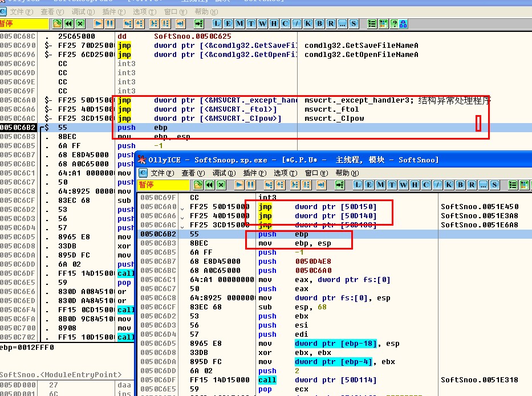
Task: Open Patches slash button, SoftSnoop.zp.exe window
Action: [438, 185]
